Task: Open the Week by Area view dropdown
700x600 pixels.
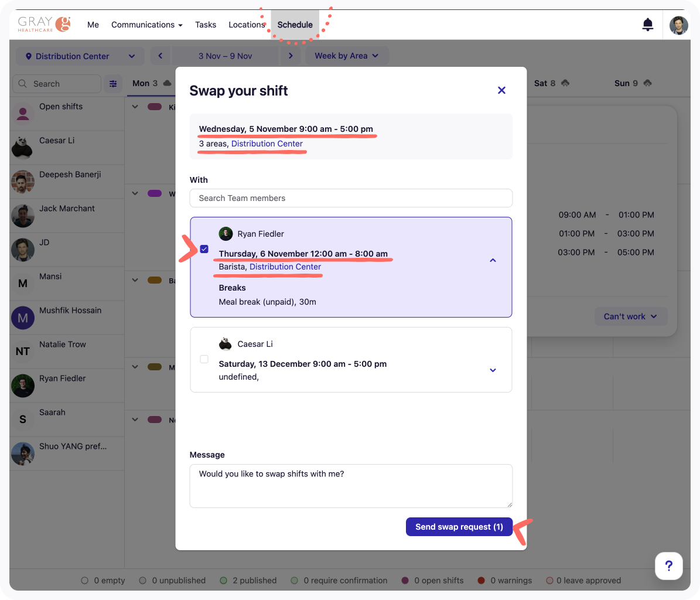Action: [346, 56]
